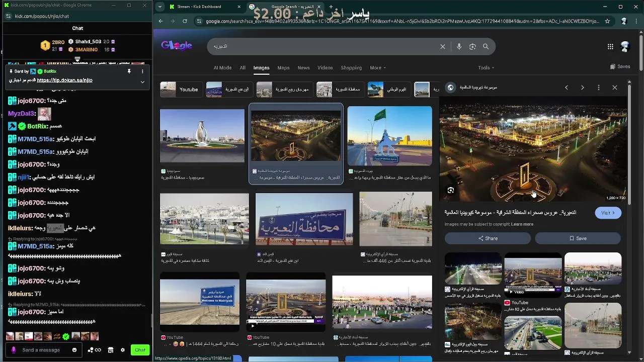
Task: Expand pinned message chevron
Action: tap(142, 81)
